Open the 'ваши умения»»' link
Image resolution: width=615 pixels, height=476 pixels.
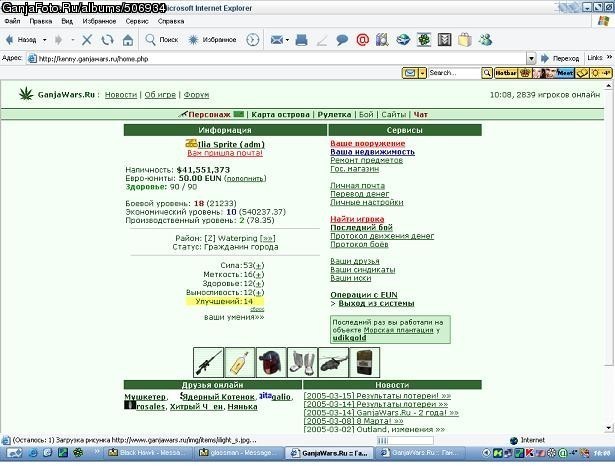(234, 317)
